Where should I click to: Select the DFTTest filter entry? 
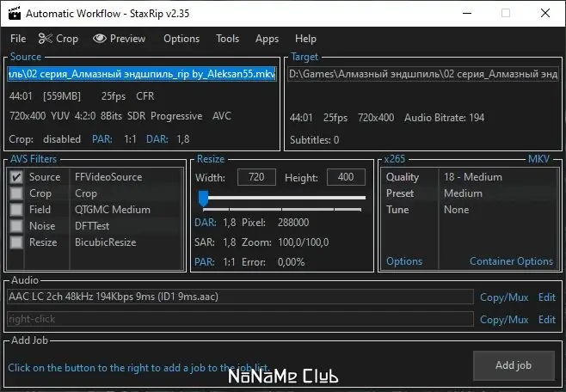click(92, 226)
